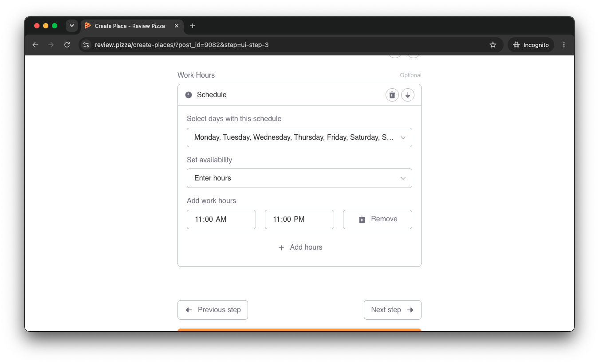This screenshot has height=364, width=599.
Task: Delete the Schedule with trash icon
Action: tap(392, 95)
